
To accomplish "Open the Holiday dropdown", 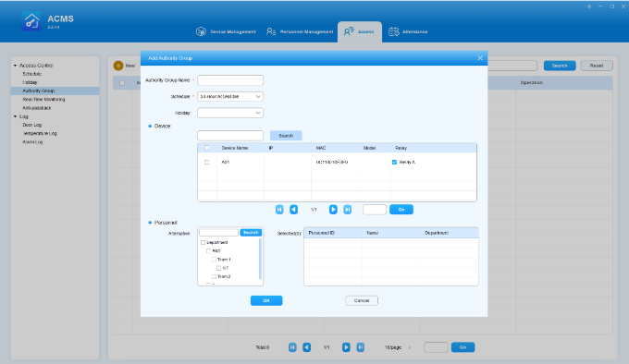I will (x=230, y=113).
